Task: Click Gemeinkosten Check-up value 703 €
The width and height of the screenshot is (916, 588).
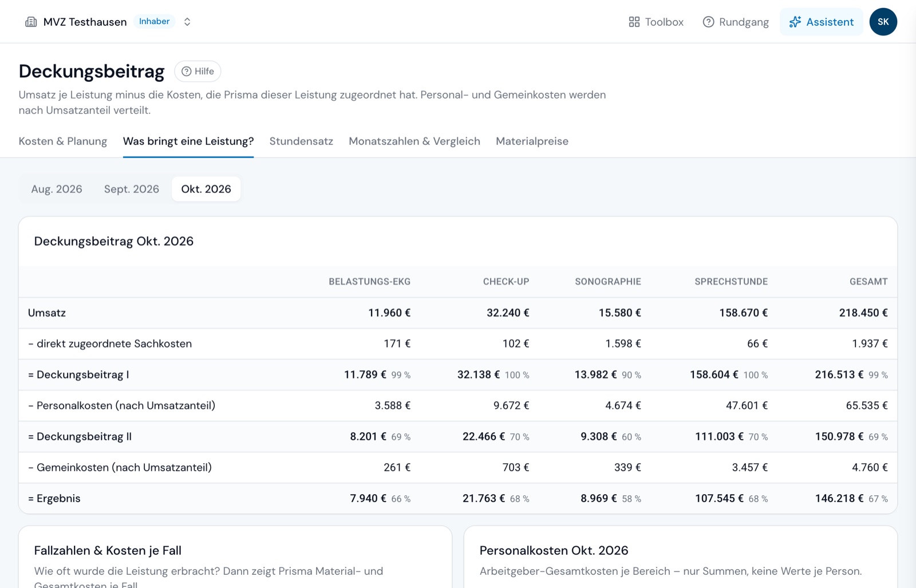Action: [516, 467]
